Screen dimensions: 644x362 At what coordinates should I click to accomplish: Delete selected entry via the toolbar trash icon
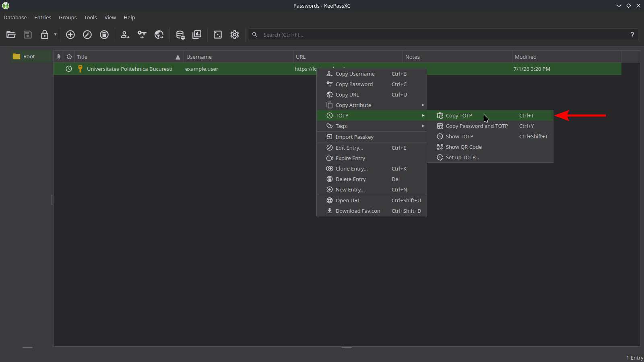pyautogui.click(x=104, y=35)
